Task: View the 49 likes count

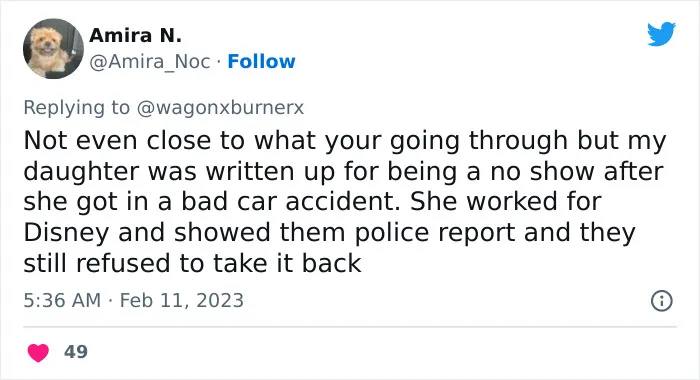Action: click(x=76, y=352)
